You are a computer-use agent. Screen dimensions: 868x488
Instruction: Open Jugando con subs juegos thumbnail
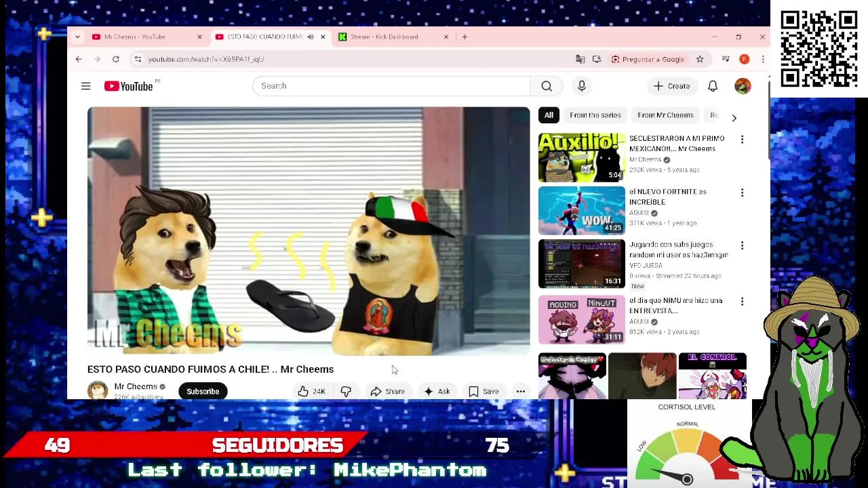coord(582,264)
